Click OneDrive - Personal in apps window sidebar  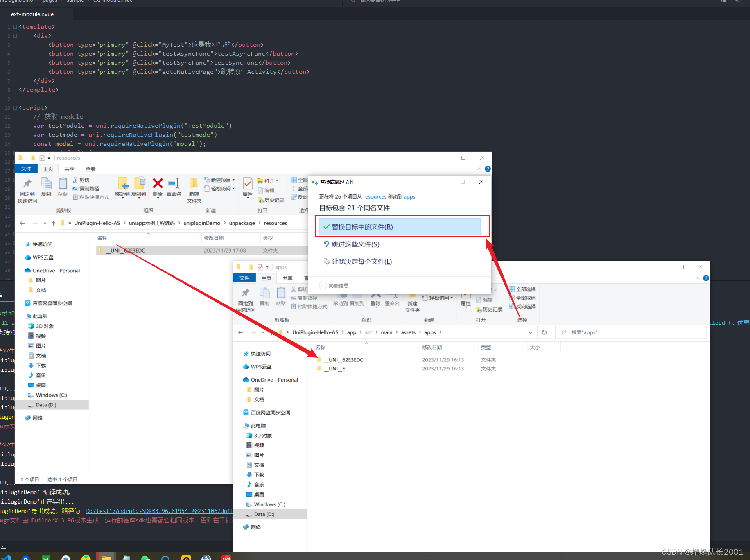tap(274, 380)
